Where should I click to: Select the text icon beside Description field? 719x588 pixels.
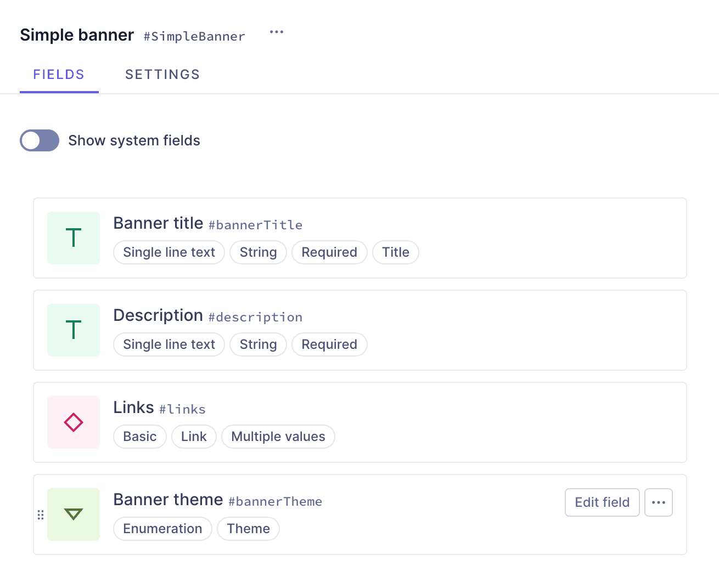(x=73, y=330)
